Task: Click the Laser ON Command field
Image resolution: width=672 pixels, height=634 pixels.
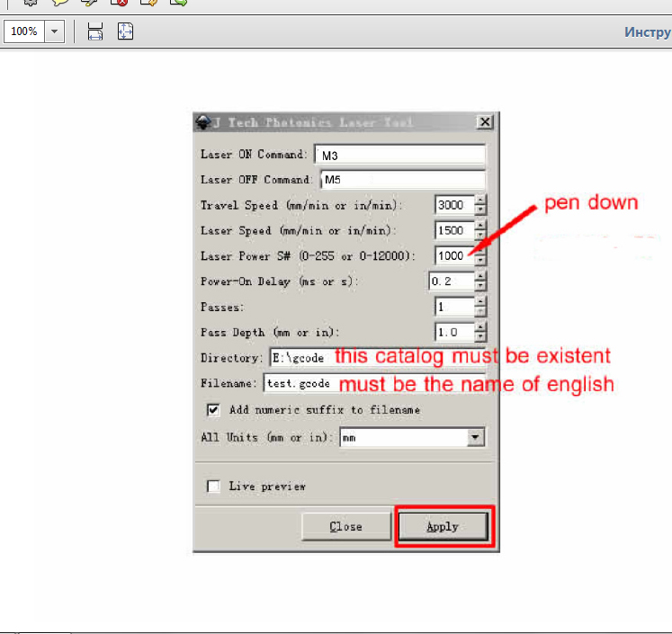Action: [399, 155]
